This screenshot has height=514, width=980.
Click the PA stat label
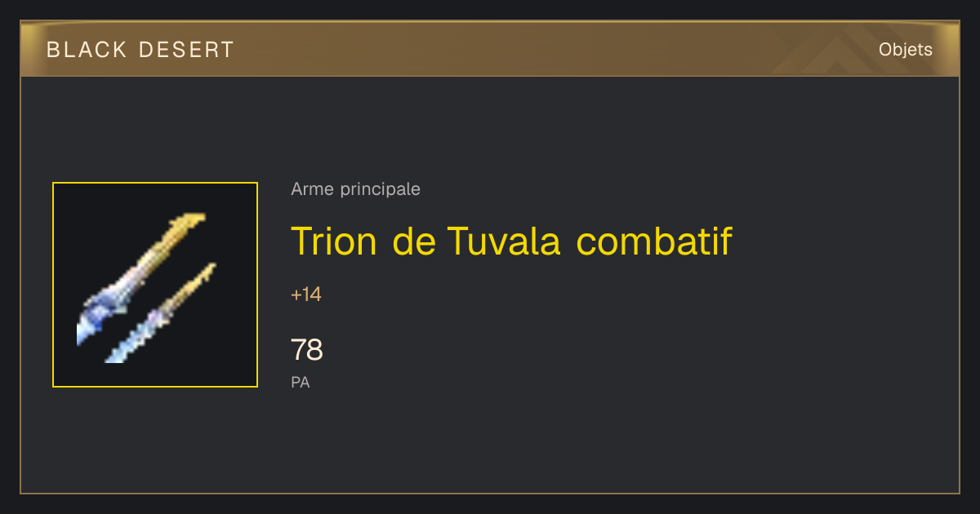click(301, 382)
